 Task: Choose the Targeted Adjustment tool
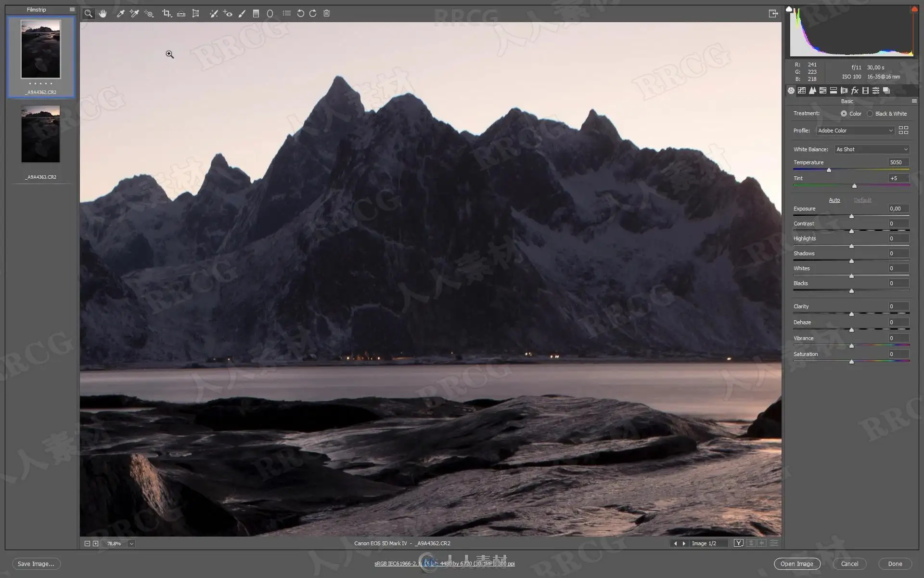[x=149, y=13]
